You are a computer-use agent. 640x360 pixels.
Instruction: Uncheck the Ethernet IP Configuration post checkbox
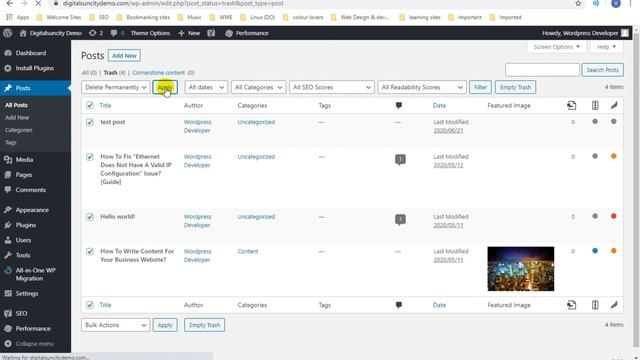point(90,157)
